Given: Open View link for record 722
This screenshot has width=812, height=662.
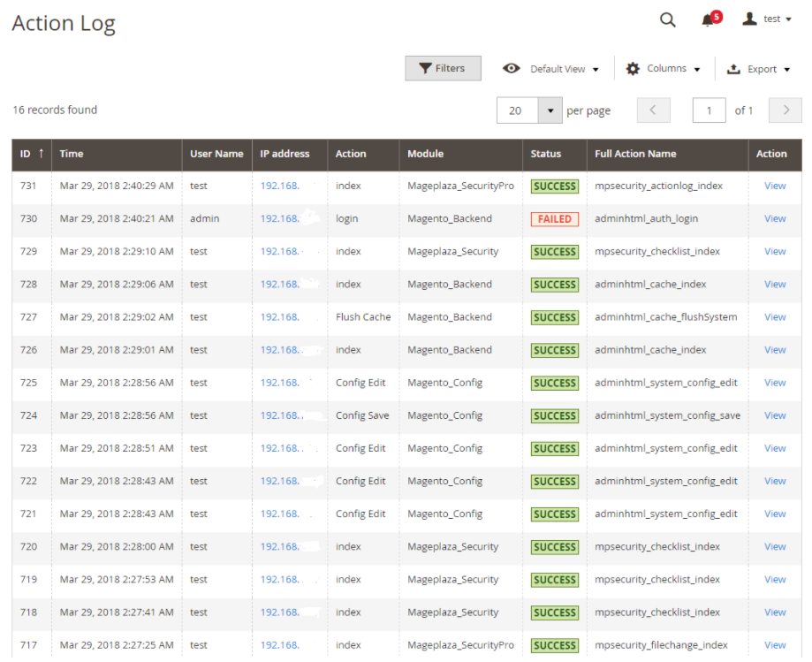Looking at the screenshot, I should pyautogui.click(x=775, y=481).
